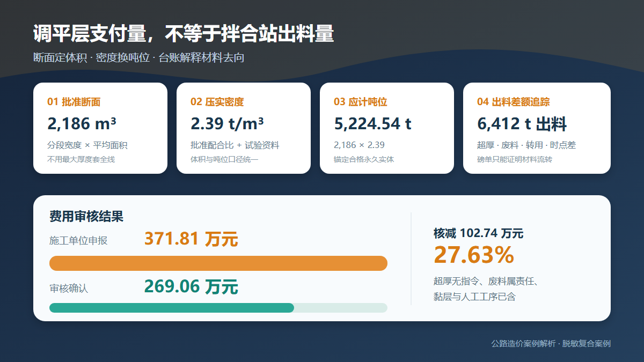Click the text 核减 102.74 万元
Screen dimensions: 644x362
[478, 233]
